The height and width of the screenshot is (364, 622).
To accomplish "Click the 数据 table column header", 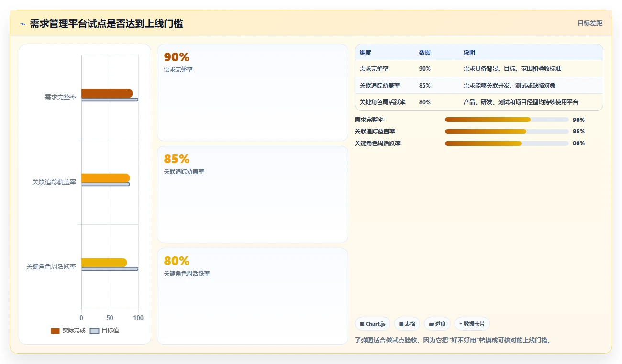I will [x=424, y=53].
